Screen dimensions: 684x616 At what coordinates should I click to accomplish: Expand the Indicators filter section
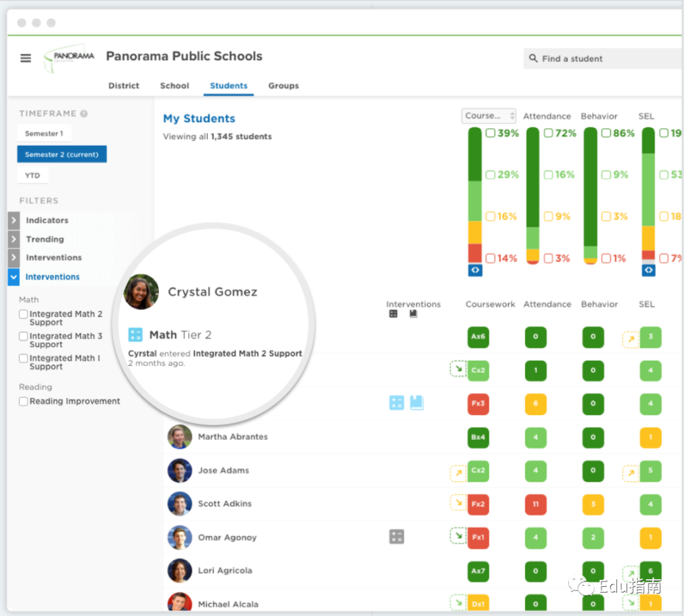click(14, 220)
